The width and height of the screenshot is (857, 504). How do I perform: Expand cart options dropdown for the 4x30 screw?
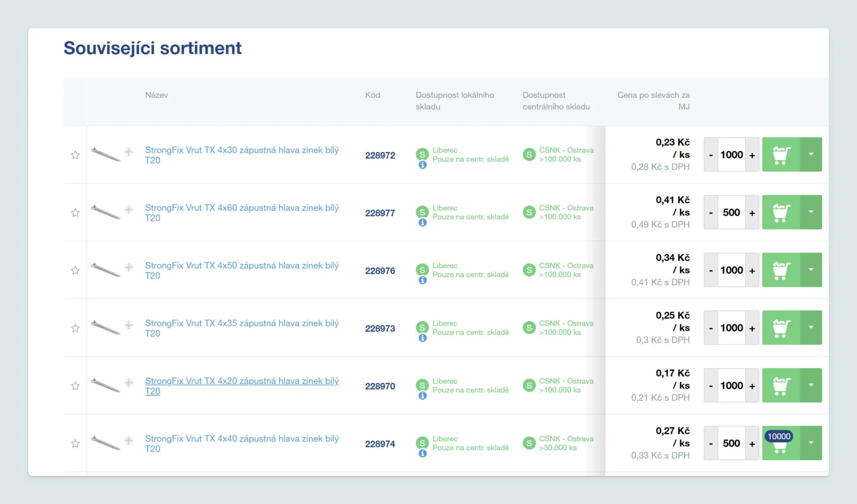(x=811, y=155)
